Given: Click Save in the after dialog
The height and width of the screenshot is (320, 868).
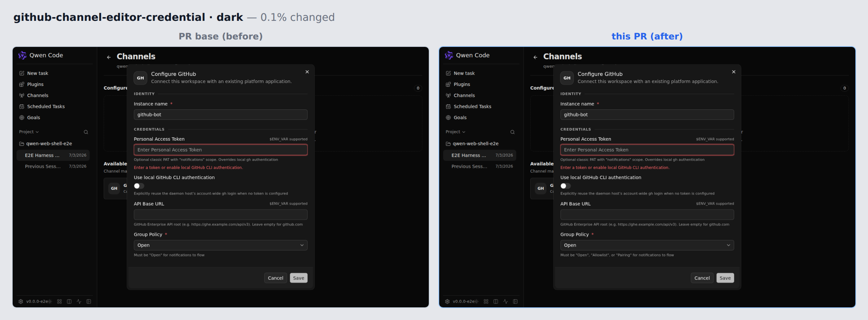Looking at the screenshot, I should pos(725,278).
